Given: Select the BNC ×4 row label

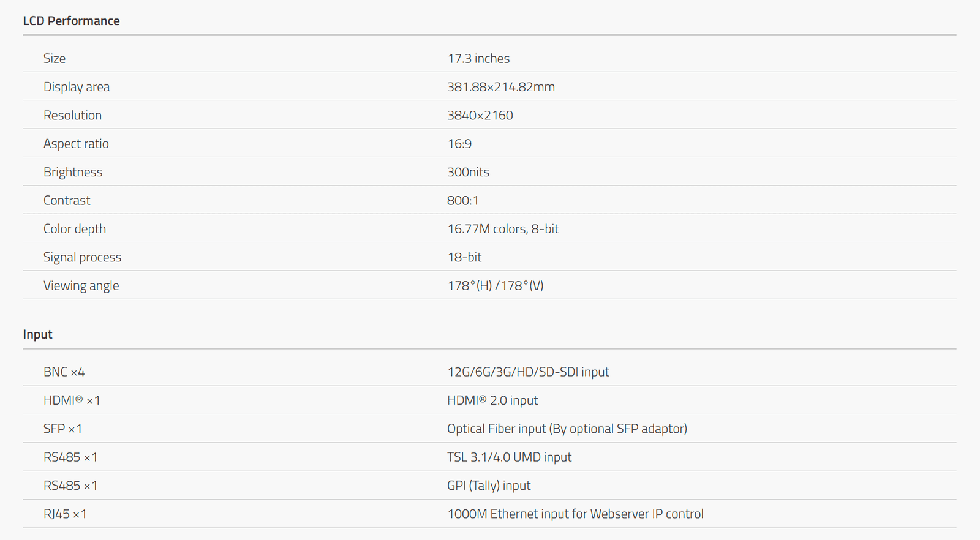Looking at the screenshot, I should point(64,372).
